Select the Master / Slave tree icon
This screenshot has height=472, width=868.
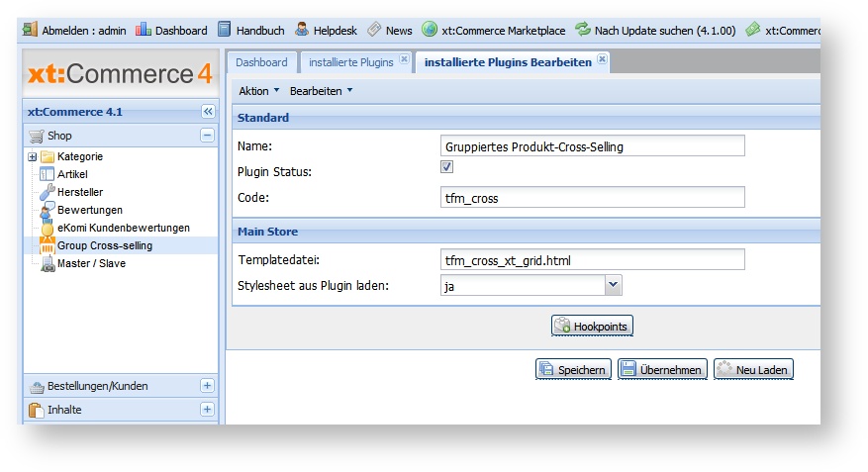coord(48,263)
